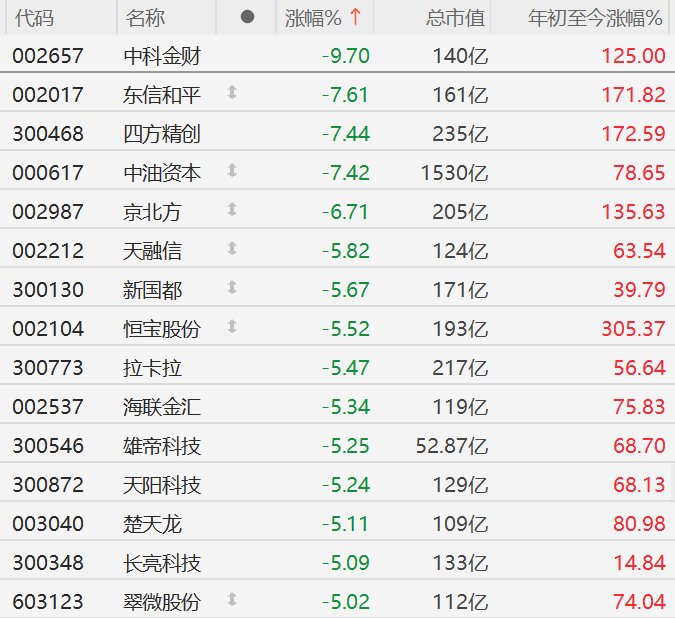This screenshot has width=675, height=618.
Task: Select stock name 翠微股份
Action: click(162, 602)
